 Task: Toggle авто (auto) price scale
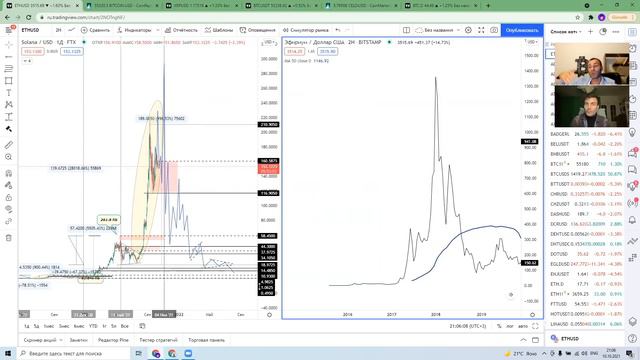[523, 326]
